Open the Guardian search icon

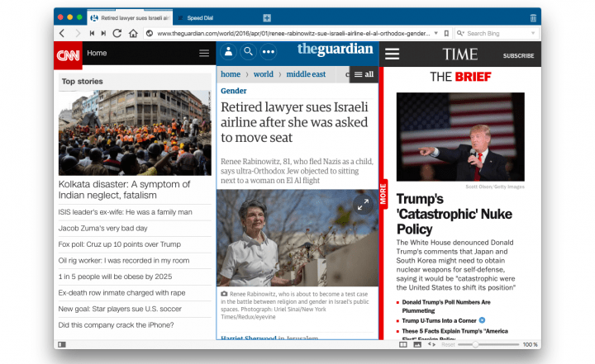click(248, 51)
